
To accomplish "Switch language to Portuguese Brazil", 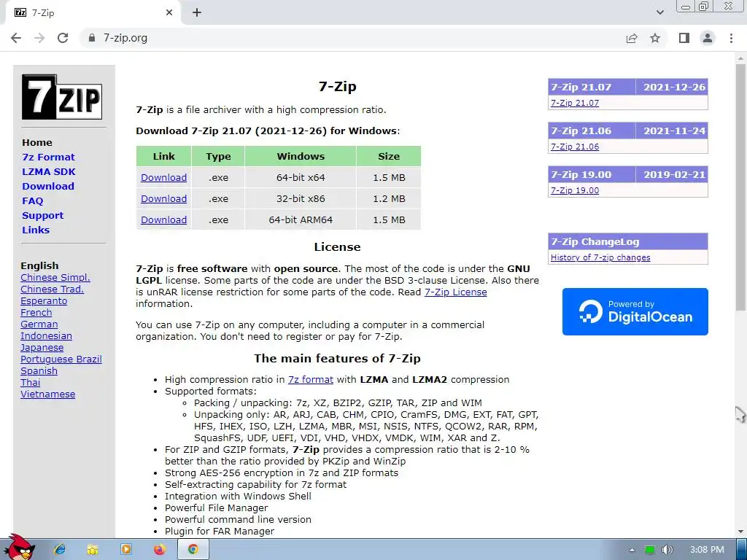I will pos(61,359).
